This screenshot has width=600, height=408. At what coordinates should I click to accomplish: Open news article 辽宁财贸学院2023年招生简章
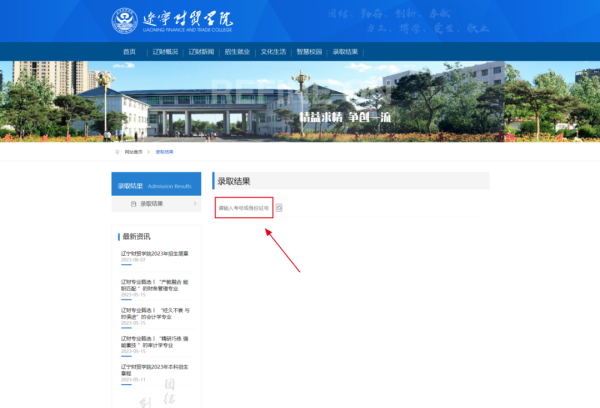[154, 254]
